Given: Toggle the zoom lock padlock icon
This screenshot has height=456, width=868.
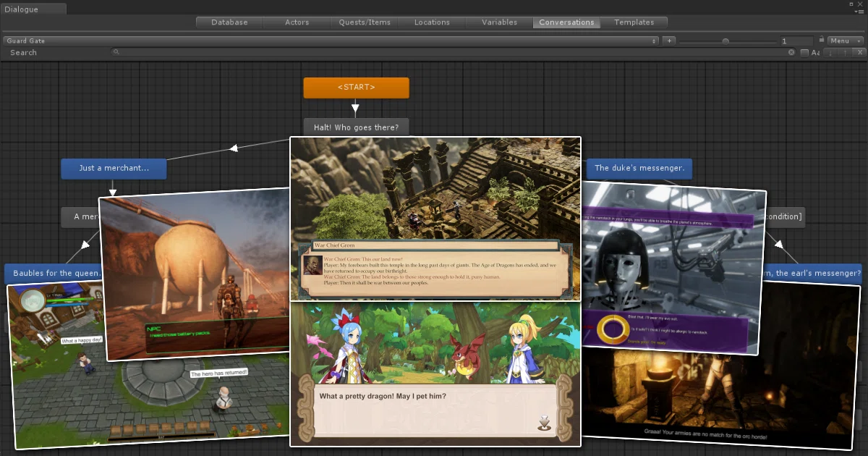Looking at the screenshot, I should [822, 39].
